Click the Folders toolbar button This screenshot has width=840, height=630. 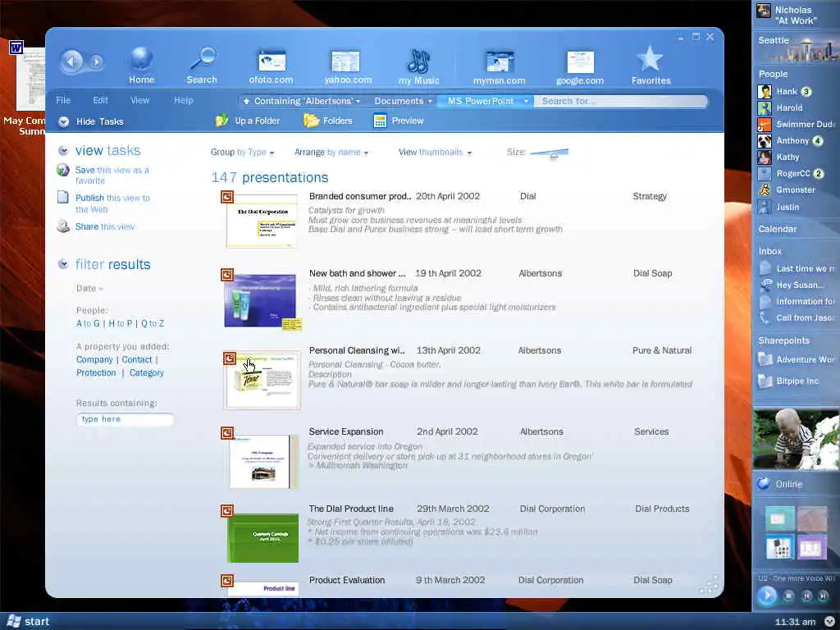click(x=328, y=121)
